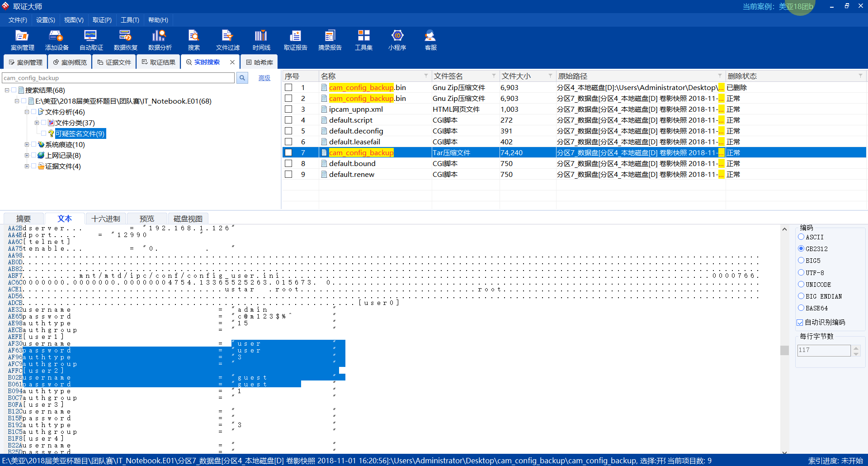The height and width of the screenshot is (466, 868).
Task: Switch to 摘要 tab
Action: [24, 219]
